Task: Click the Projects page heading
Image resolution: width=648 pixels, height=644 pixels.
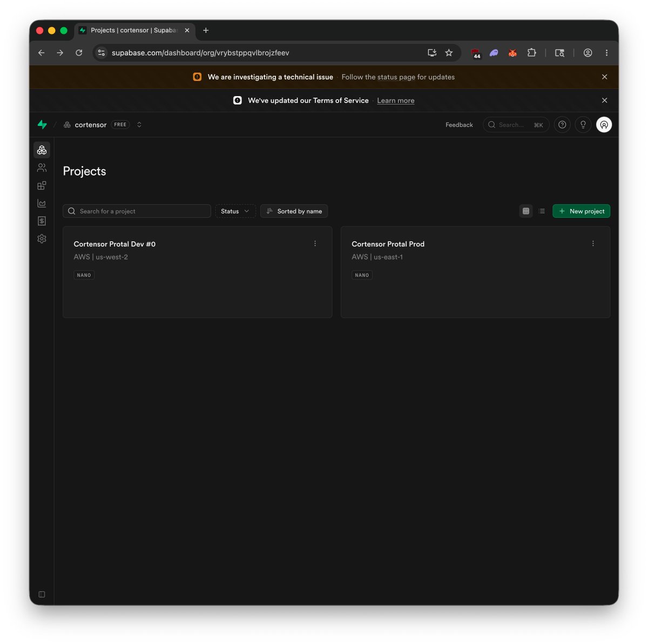Action: (85, 171)
